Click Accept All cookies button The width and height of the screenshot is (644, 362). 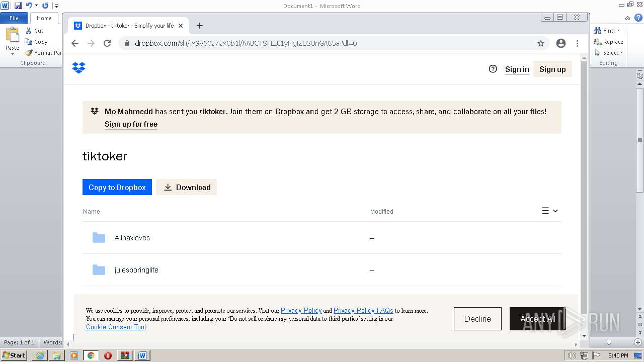coord(538,319)
